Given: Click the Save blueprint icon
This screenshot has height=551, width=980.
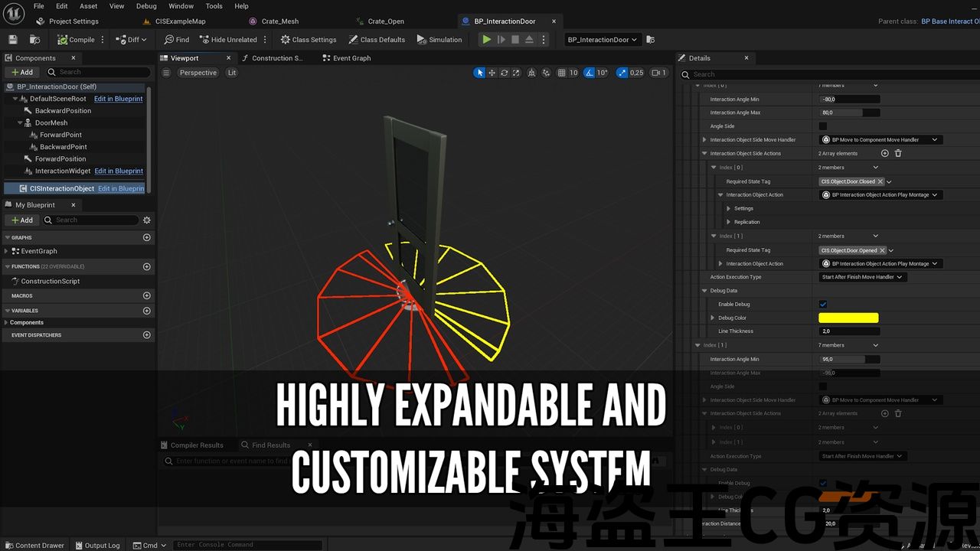Looking at the screenshot, I should click(12, 40).
